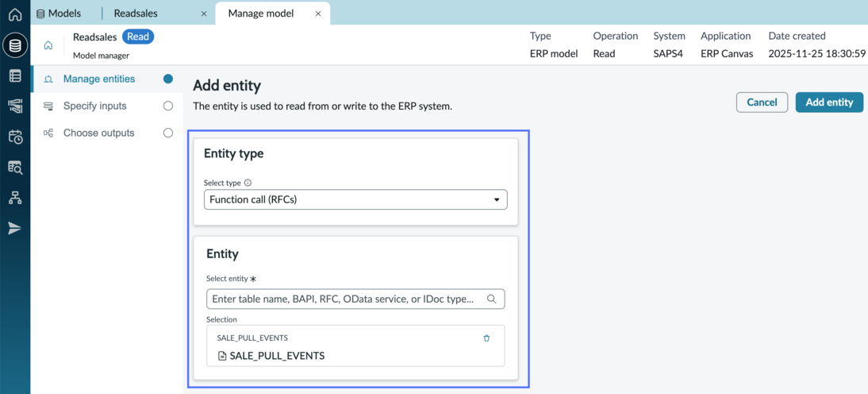Viewport: 868px width, 394px height.
Task: Switch to the Readsales tab
Action: tap(136, 14)
